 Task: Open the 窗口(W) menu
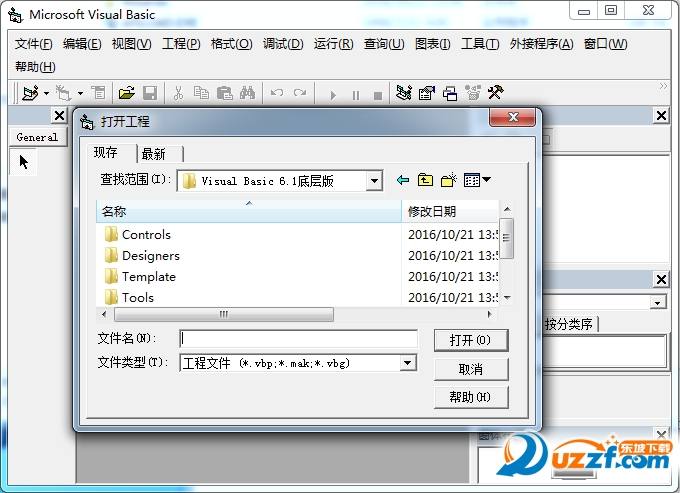tap(605, 44)
